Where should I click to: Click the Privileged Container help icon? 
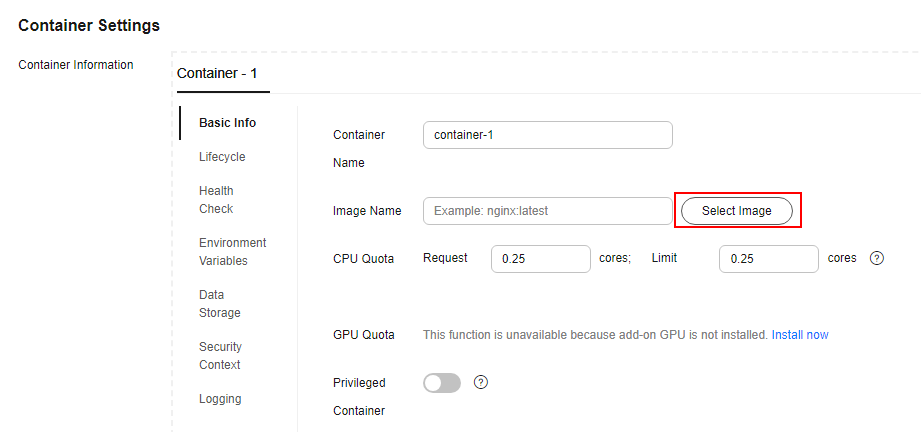click(480, 383)
